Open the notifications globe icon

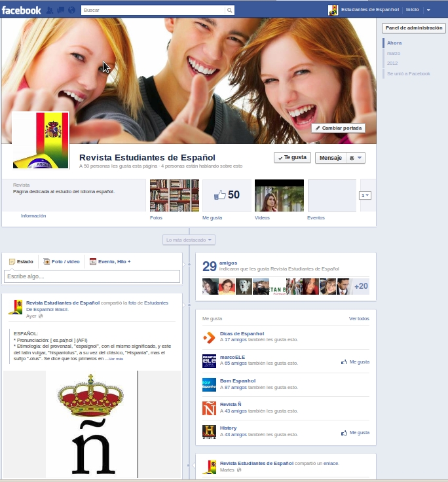[71, 10]
